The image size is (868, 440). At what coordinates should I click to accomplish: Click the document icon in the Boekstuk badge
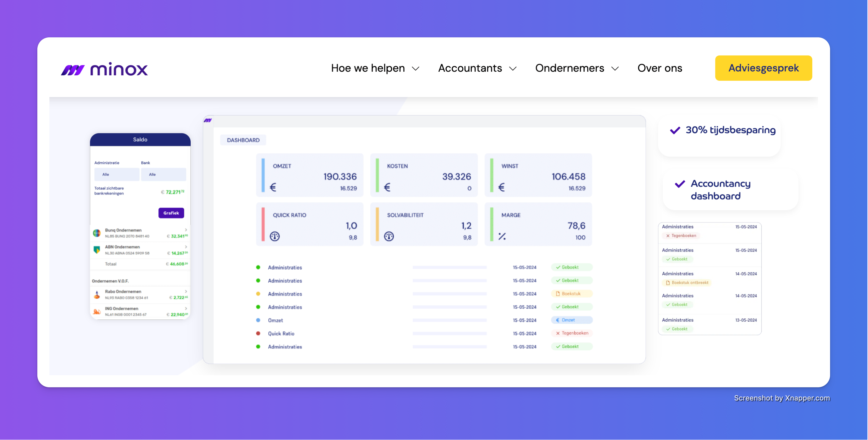coord(558,293)
